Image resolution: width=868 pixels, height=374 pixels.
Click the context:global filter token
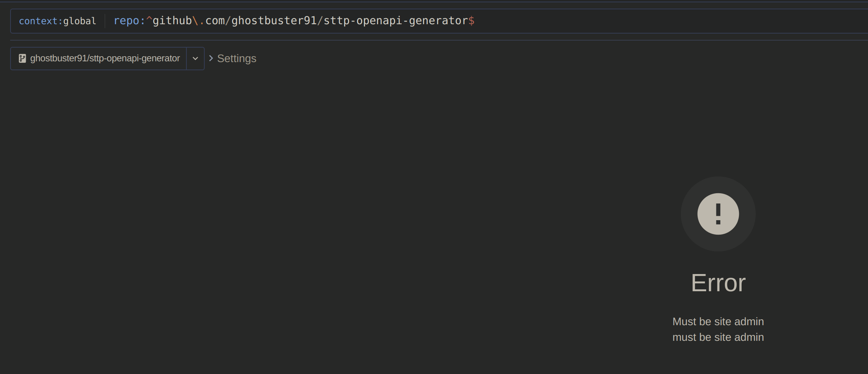(x=57, y=21)
